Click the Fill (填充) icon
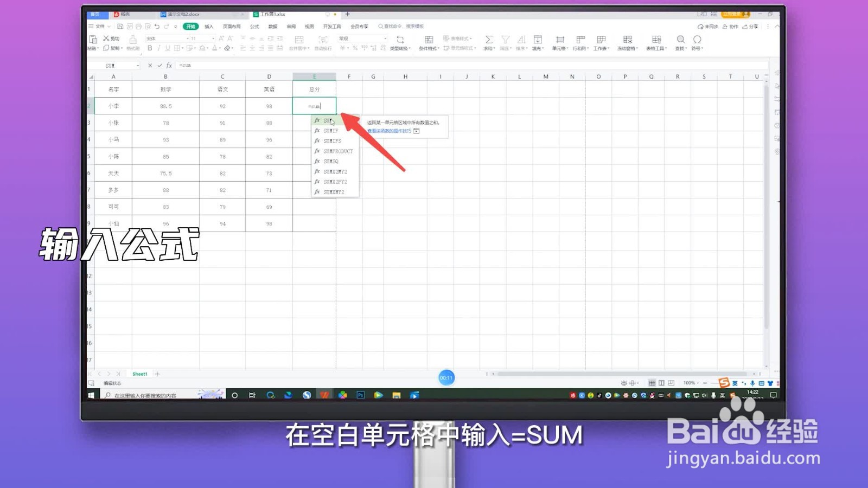 pos(537,40)
